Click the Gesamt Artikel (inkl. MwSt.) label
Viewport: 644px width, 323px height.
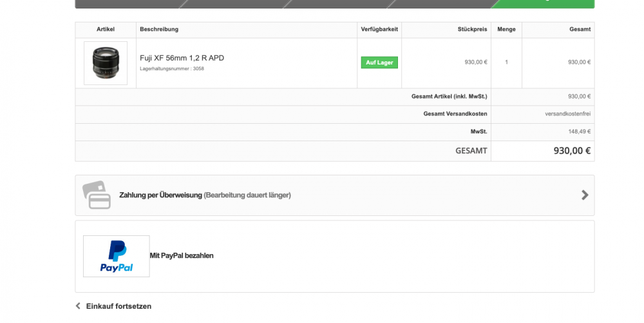point(450,97)
